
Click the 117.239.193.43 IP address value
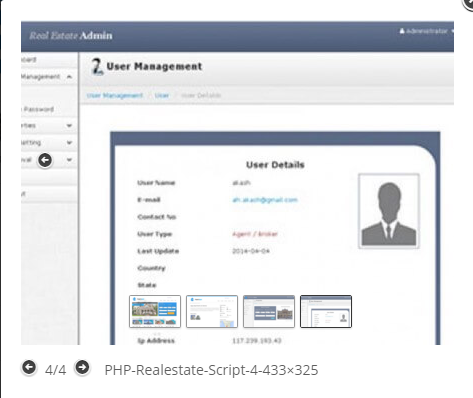(x=257, y=341)
